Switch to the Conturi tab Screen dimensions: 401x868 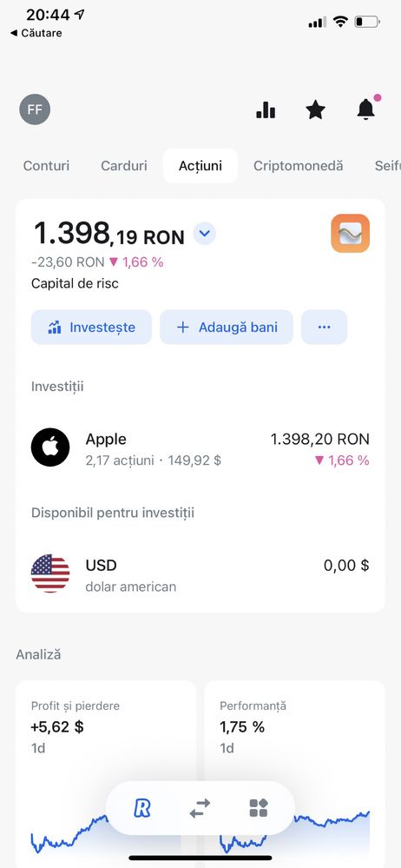click(x=47, y=165)
